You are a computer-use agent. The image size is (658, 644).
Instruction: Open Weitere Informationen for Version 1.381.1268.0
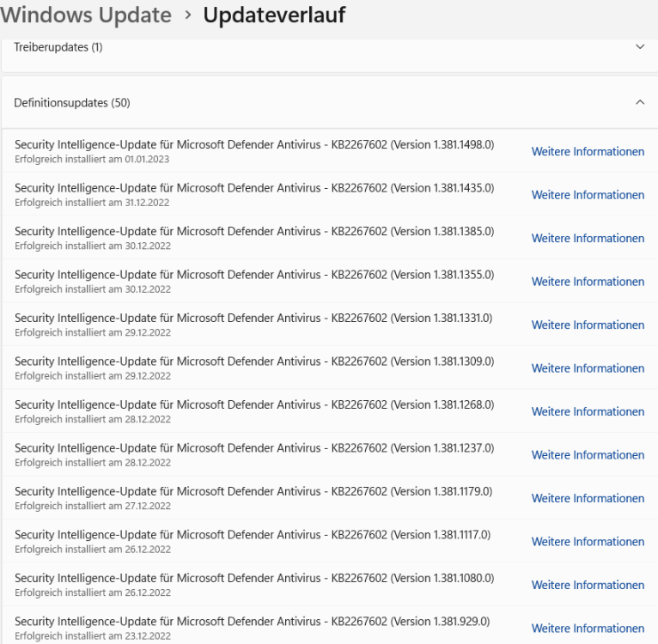(x=588, y=411)
